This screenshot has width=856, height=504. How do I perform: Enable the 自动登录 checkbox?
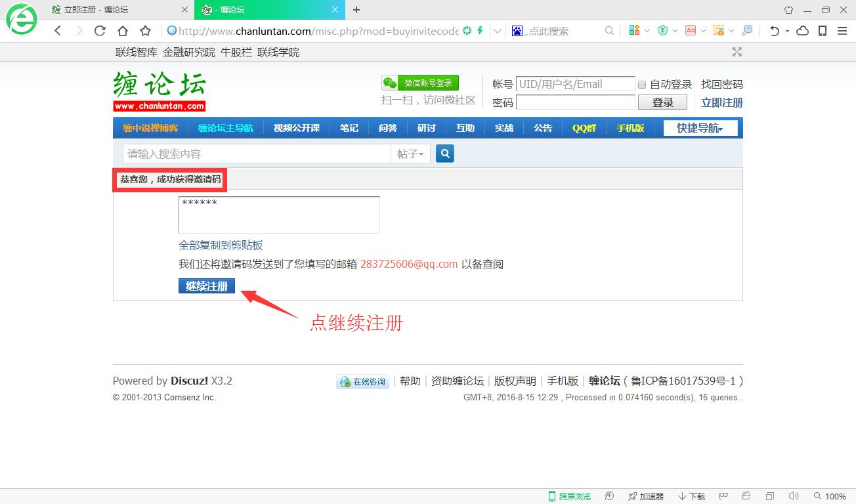click(642, 85)
